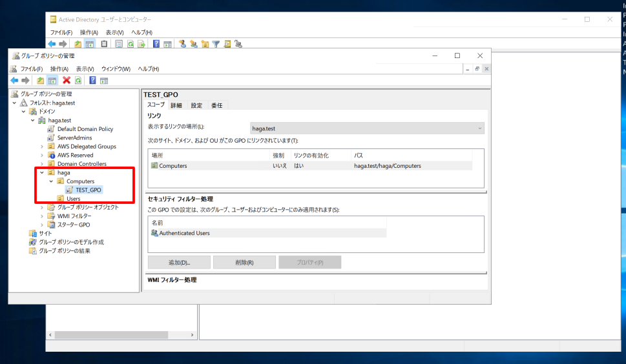
Task: Click inner MDI restore button of Group Policy
Action: point(477,69)
